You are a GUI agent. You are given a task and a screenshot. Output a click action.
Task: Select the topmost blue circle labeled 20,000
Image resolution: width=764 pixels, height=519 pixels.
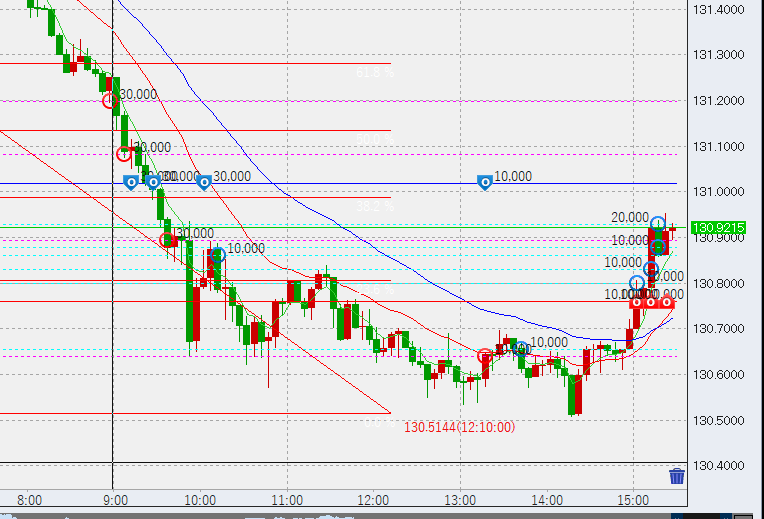tap(658, 224)
